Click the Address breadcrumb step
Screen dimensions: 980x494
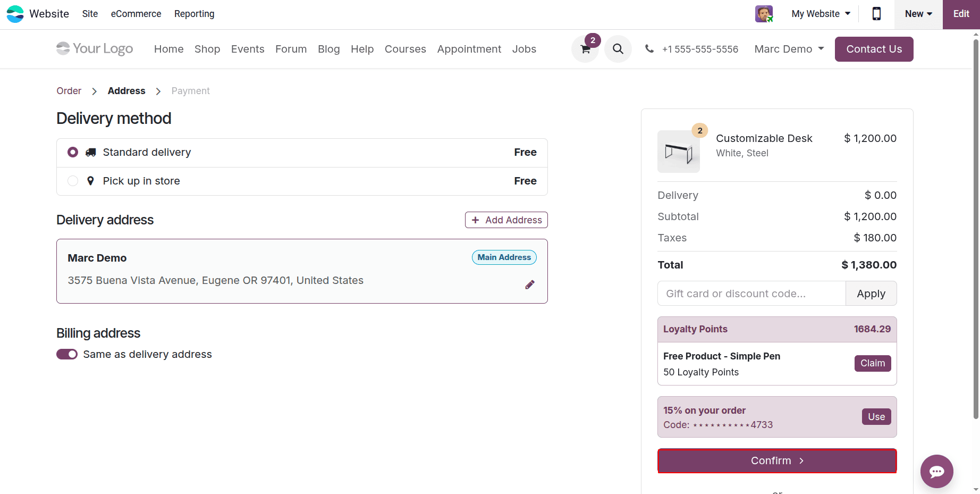pos(126,91)
